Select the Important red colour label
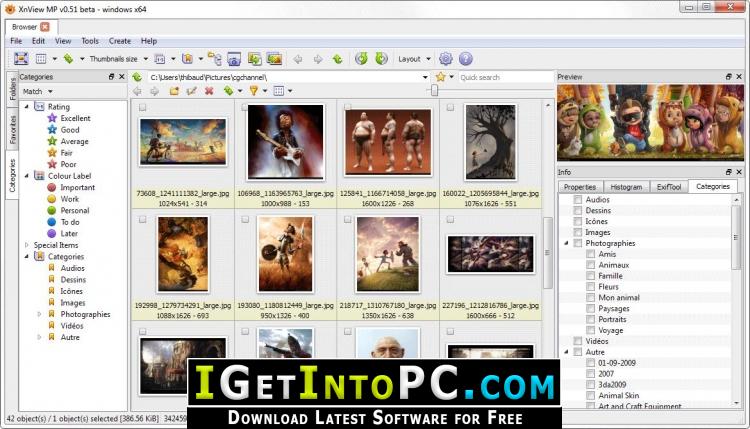This screenshot has width=750, height=429. [x=52, y=187]
